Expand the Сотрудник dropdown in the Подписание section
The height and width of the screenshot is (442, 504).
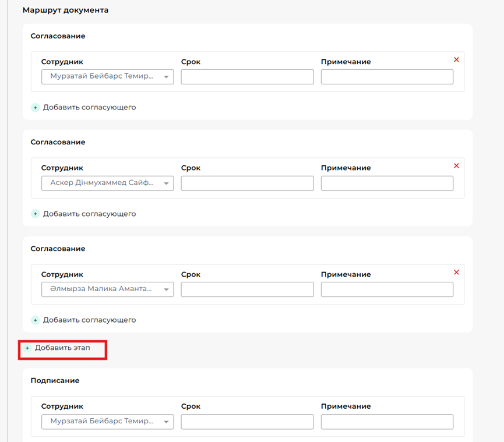pyautogui.click(x=107, y=422)
